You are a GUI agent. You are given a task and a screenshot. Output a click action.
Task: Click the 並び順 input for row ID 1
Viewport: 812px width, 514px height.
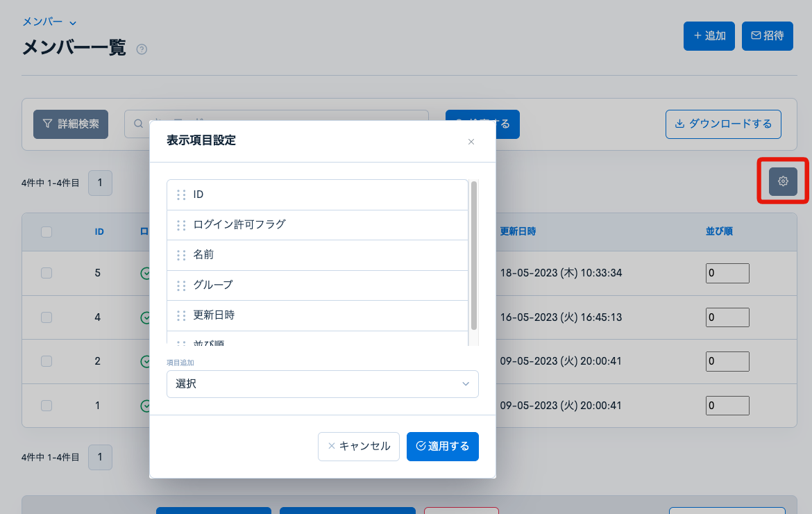727,405
